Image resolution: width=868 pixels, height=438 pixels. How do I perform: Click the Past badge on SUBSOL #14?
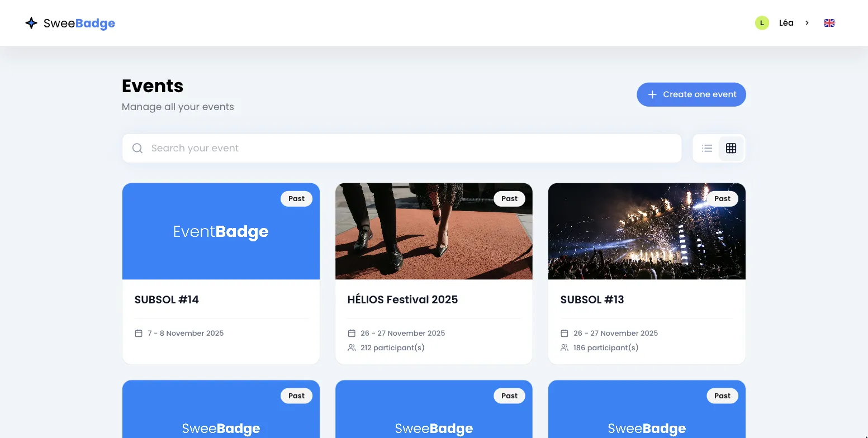pyautogui.click(x=297, y=198)
